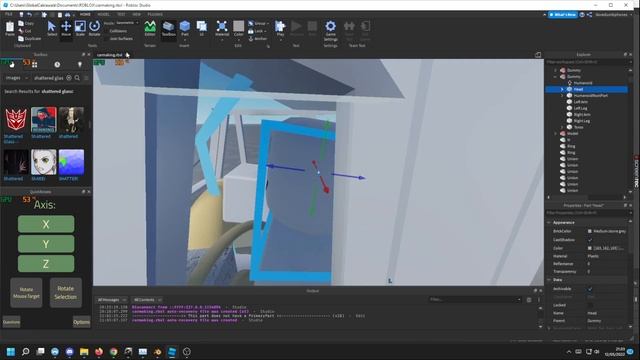Image resolution: width=640 pixels, height=360 pixels.
Task: Open Toolbox Creations lightbulb tab
Action: [80, 64]
